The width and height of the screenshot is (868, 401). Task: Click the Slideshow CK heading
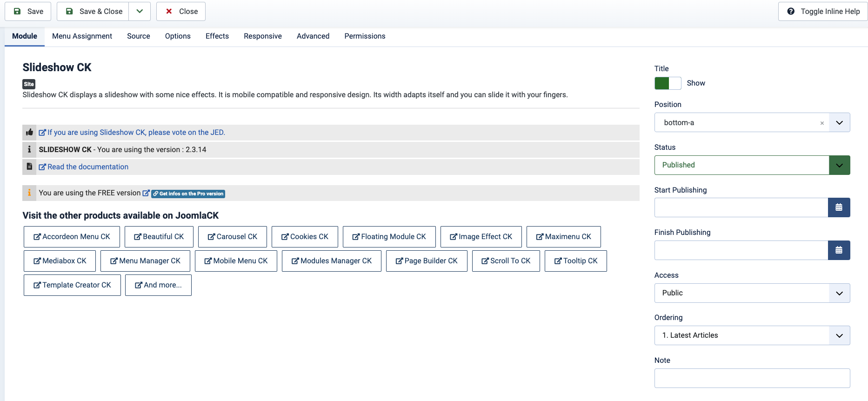click(57, 67)
